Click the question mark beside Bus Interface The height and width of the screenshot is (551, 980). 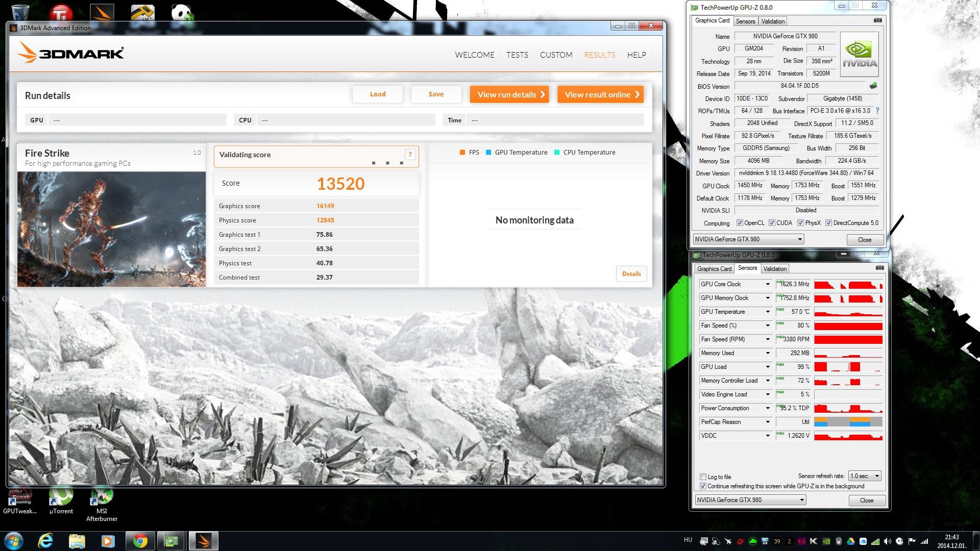[x=877, y=111]
